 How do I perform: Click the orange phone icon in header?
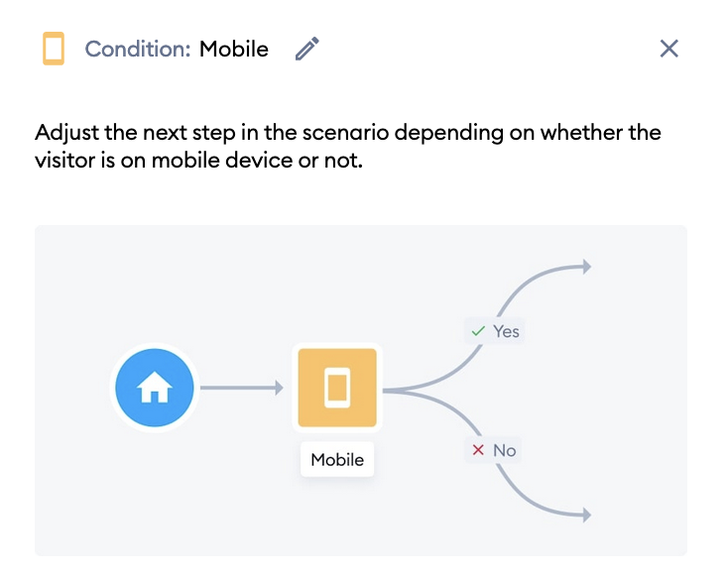[x=54, y=49]
